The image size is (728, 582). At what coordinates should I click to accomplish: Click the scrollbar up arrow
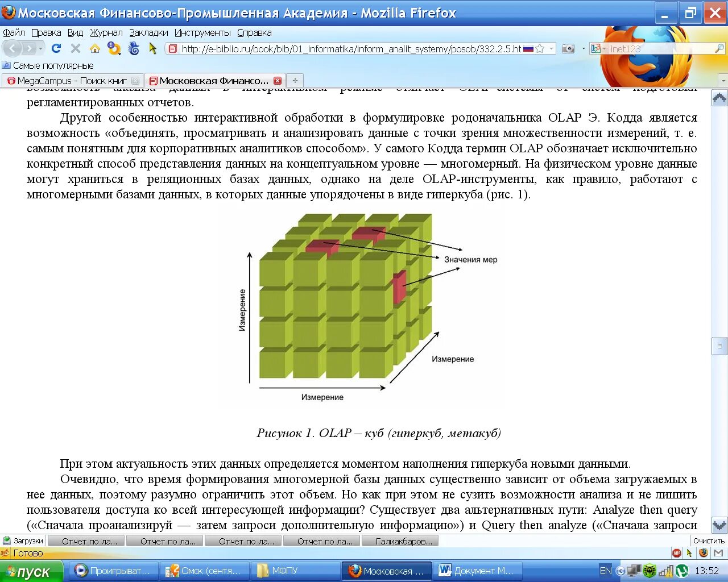(x=719, y=98)
